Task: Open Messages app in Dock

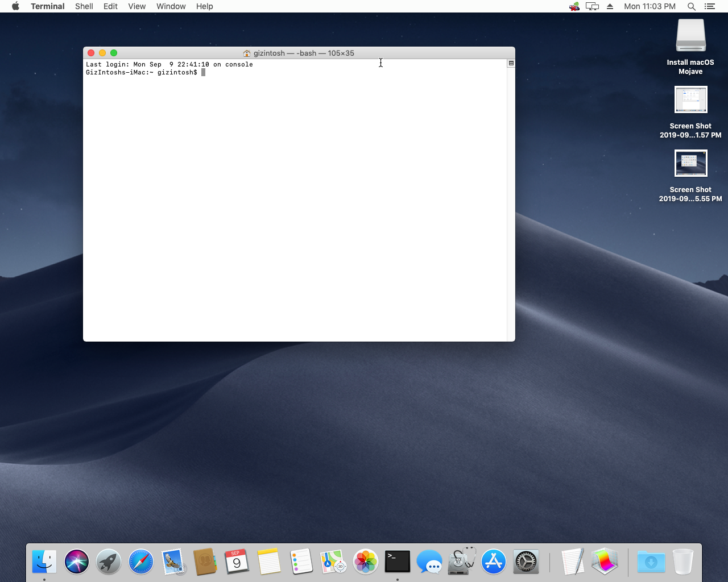Action: (x=429, y=562)
